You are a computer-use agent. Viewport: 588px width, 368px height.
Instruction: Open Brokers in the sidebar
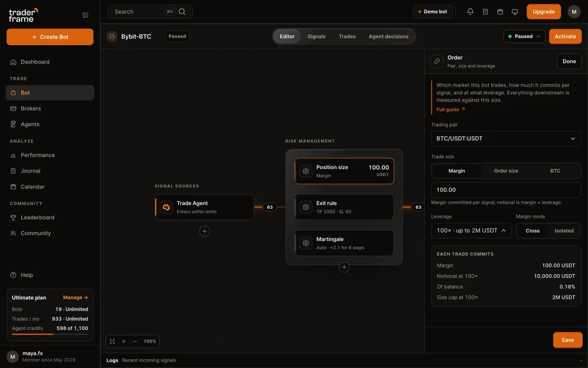(x=50, y=109)
